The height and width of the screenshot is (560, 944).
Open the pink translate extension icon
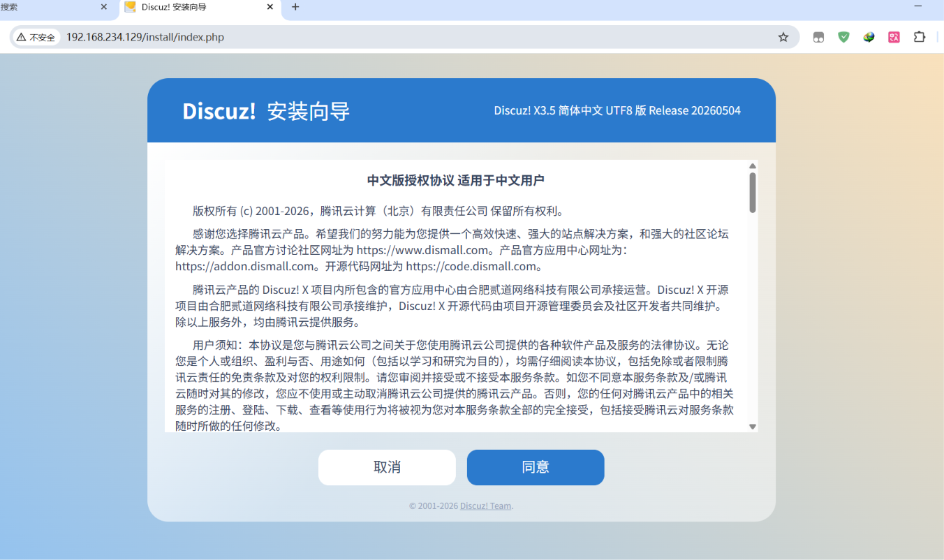[894, 37]
